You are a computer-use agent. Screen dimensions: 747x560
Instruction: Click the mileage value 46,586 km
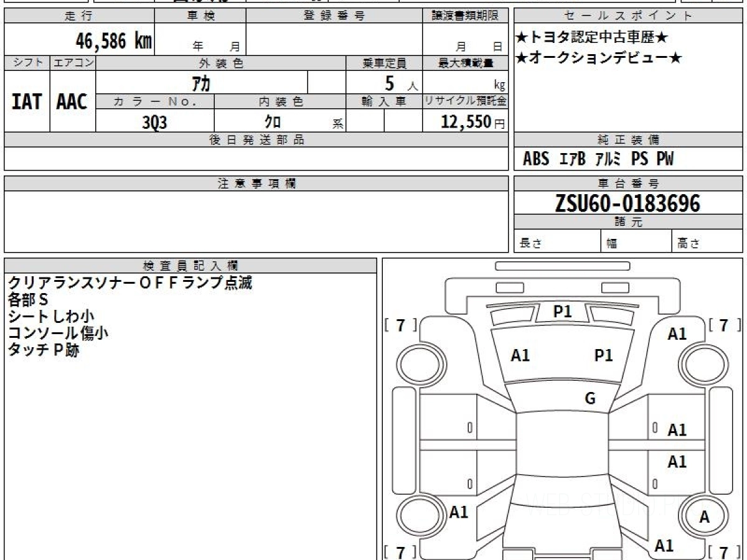[114, 42]
